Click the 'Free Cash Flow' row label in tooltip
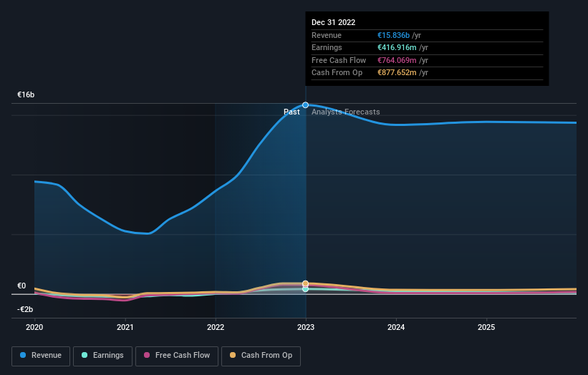 pos(339,60)
